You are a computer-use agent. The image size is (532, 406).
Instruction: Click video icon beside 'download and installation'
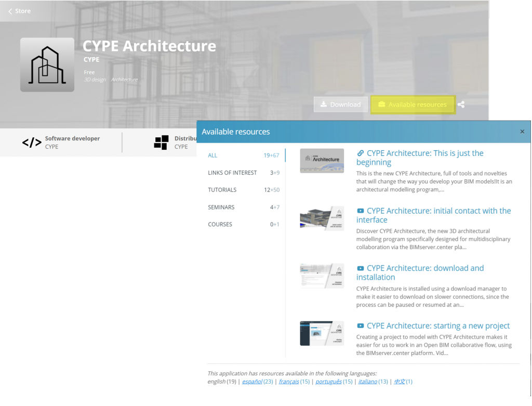click(x=361, y=268)
